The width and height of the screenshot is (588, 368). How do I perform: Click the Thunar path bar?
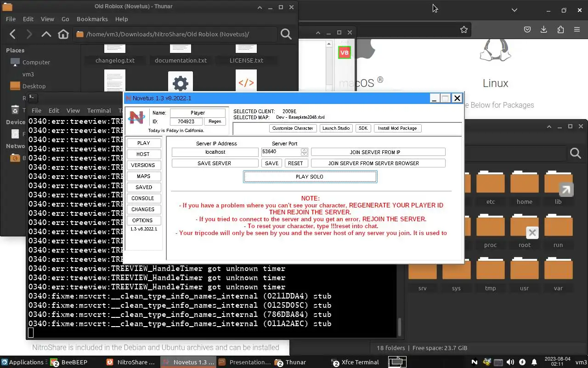point(175,34)
